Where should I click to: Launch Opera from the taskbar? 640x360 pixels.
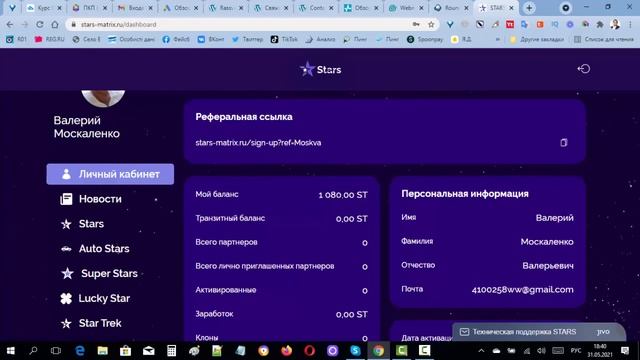[309, 351]
